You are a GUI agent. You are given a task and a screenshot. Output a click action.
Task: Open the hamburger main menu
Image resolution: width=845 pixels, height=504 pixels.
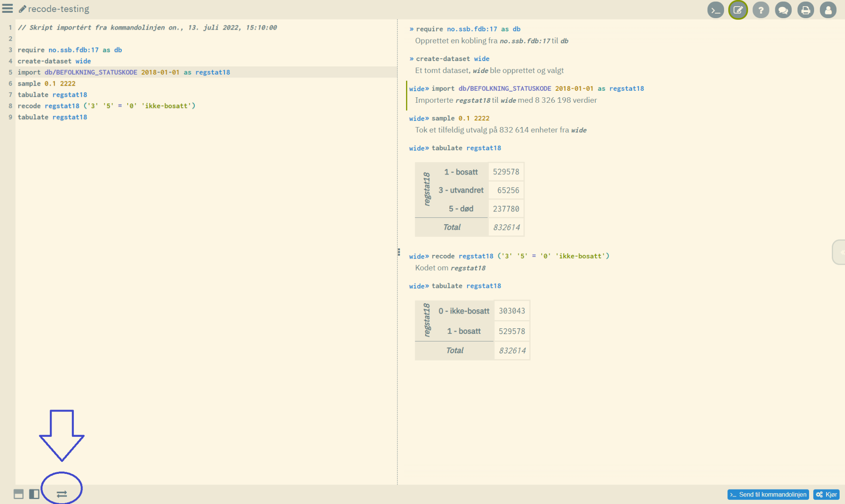click(x=7, y=9)
